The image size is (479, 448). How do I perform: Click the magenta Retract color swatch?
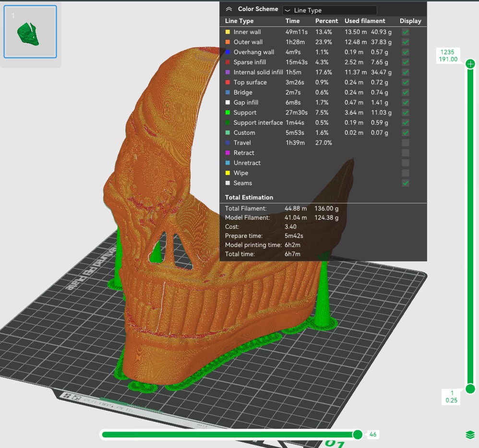pos(228,153)
